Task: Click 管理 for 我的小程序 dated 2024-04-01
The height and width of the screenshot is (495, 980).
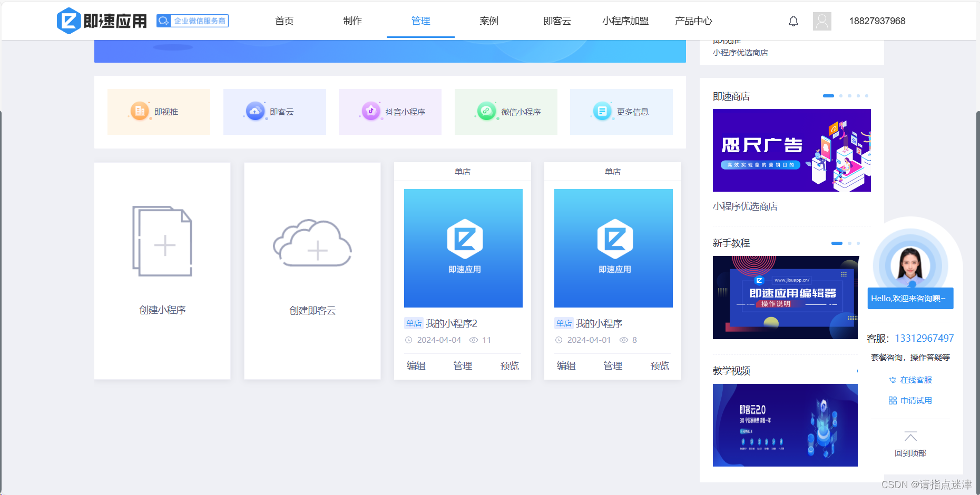Action: pos(613,366)
